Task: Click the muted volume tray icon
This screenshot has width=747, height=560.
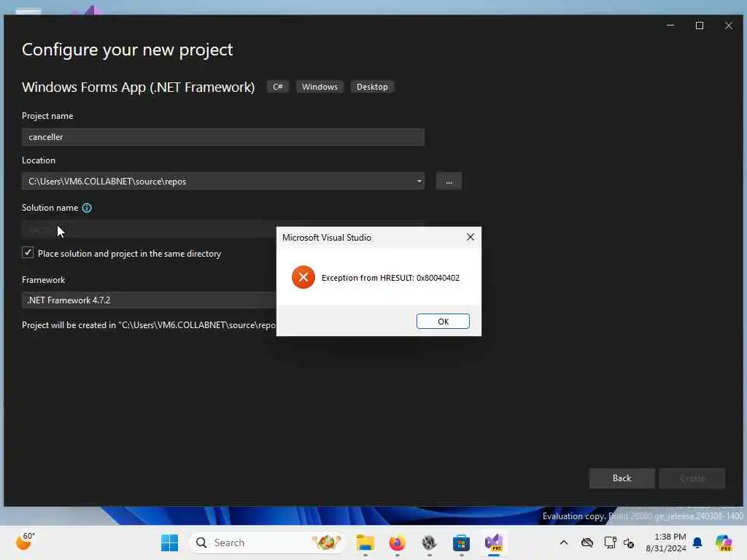Action: [x=629, y=542]
